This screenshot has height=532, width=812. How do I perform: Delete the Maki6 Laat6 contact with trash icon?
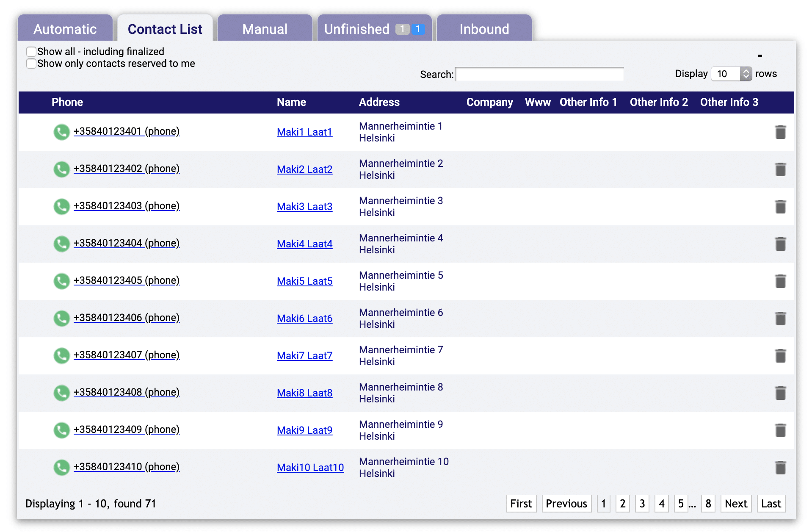click(x=780, y=319)
